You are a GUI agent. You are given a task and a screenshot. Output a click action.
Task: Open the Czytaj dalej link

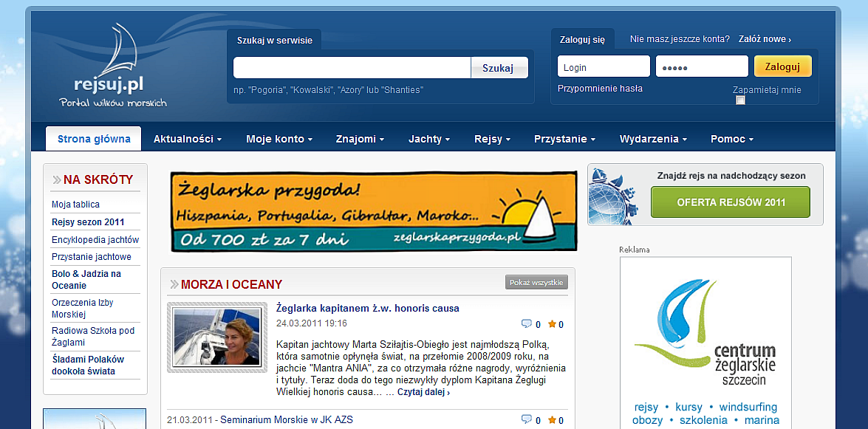[x=423, y=392]
